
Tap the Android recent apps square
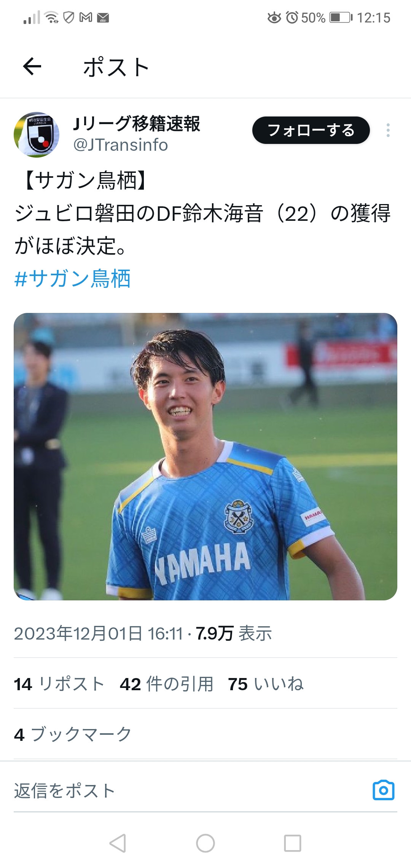coord(293,843)
